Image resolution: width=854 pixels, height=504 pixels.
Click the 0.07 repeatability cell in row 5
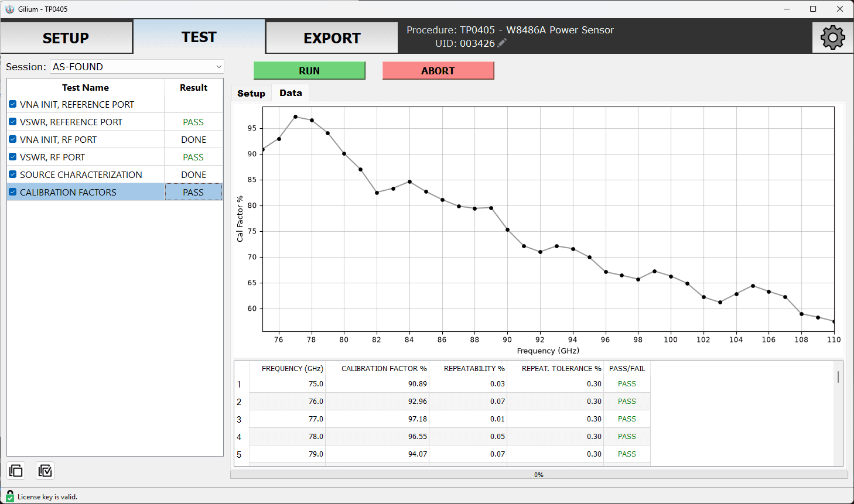point(468,454)
